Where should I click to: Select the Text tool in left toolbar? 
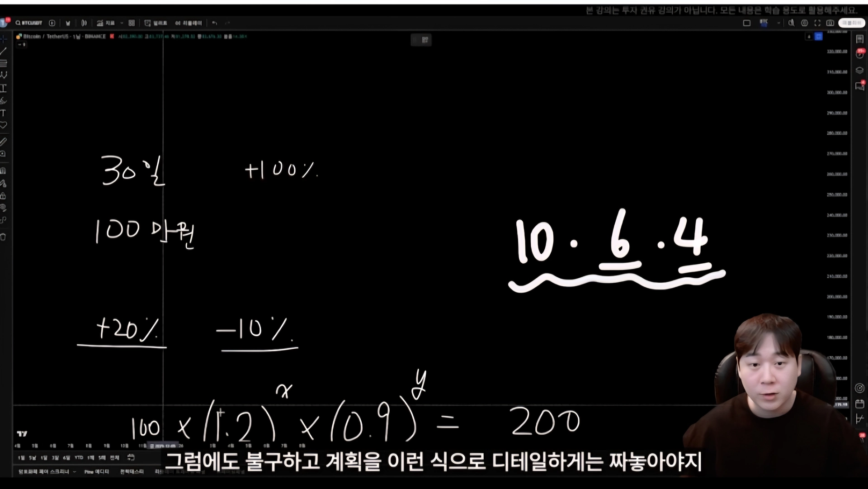3,113
